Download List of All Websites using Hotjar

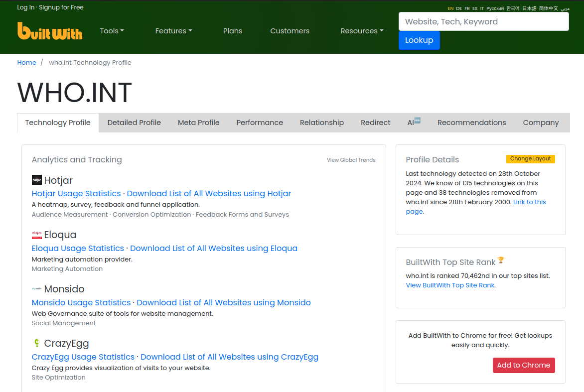(209, 194)
